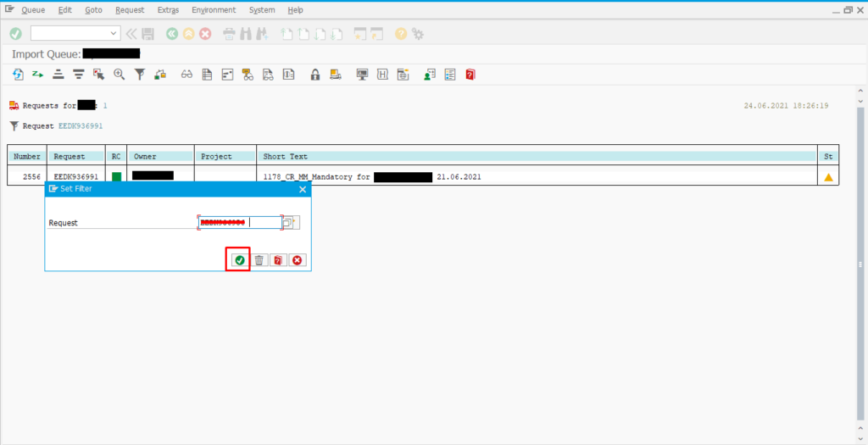Open multiple selection next to Request field
Viewport: 868px width, 445px height.
point(292,222)
